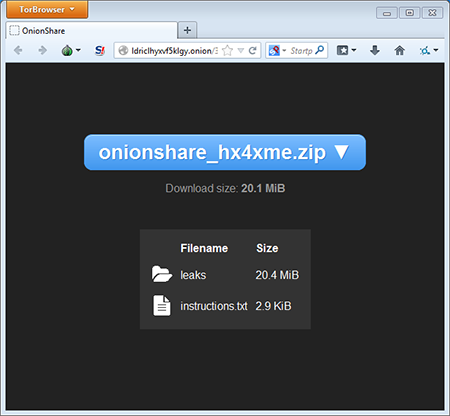
Task: Click the globe site identity icon
Action: [x=123, y=50]
